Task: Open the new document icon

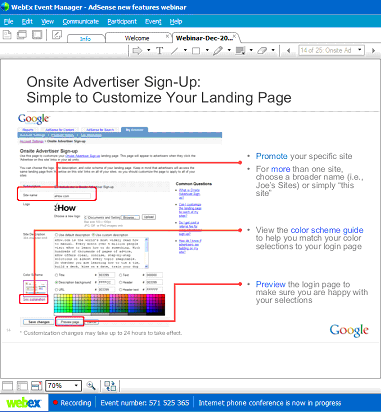Action: tap(7, 35)
